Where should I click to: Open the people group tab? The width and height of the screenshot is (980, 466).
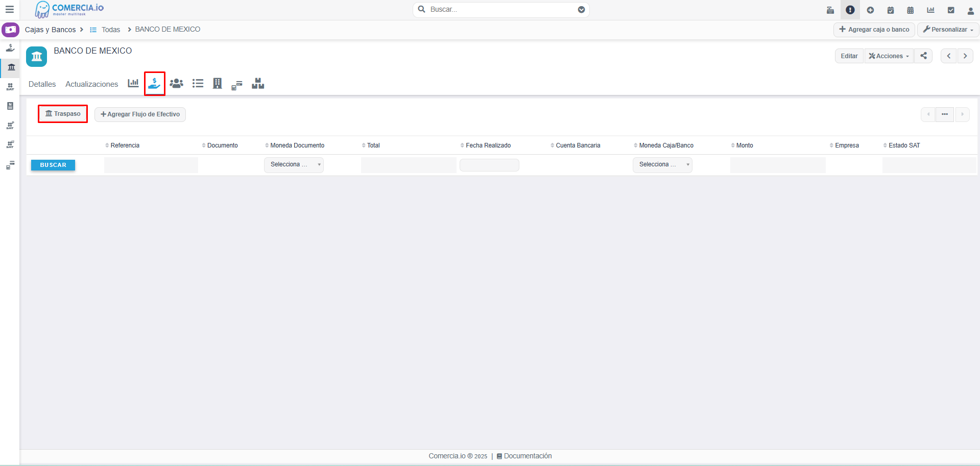coord(177,83)
